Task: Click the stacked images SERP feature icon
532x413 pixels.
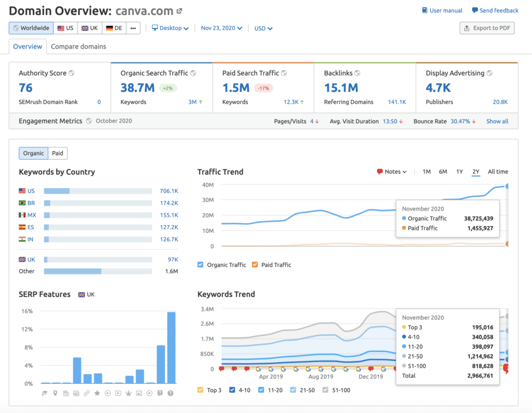Action: point(76,393)
